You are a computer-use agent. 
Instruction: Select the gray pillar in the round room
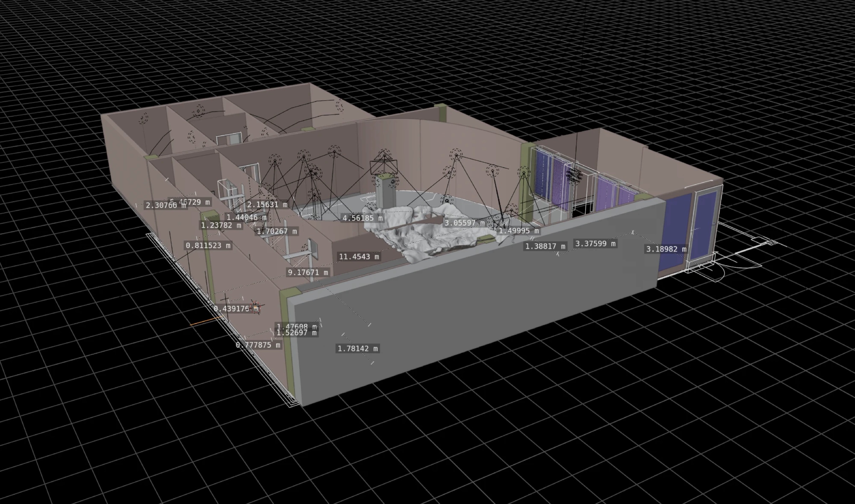[385, 191]
